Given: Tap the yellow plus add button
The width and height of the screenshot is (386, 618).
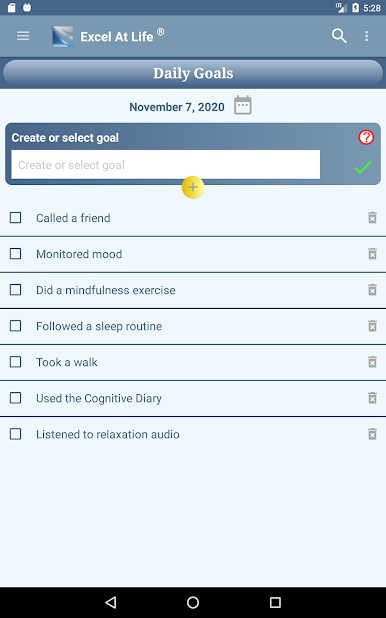Looking at the screenshot, I should tap(193, 187).
